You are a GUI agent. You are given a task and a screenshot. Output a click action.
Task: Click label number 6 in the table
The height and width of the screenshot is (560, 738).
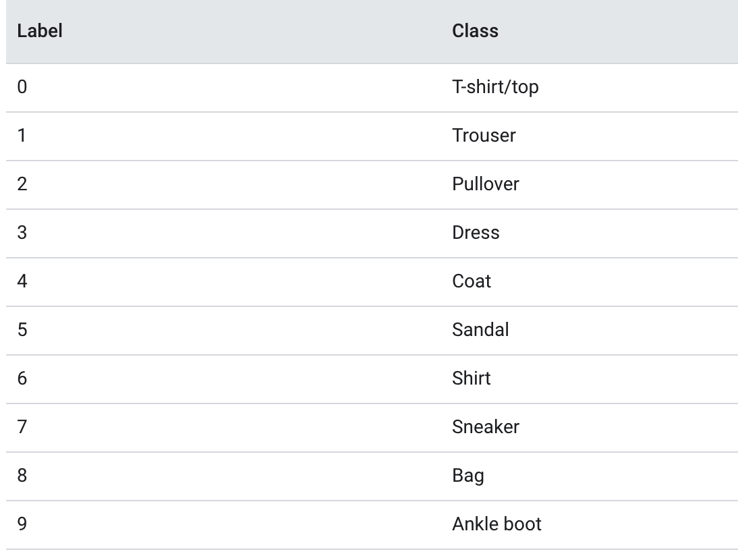(x=22, y=379)
